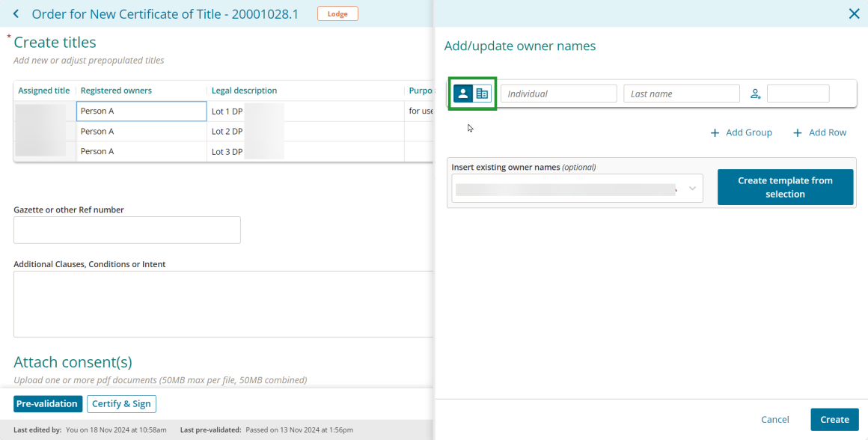Select the Individual person owner type icon
868x440 pixels.
pyautogui.click(x=463, y=94)
